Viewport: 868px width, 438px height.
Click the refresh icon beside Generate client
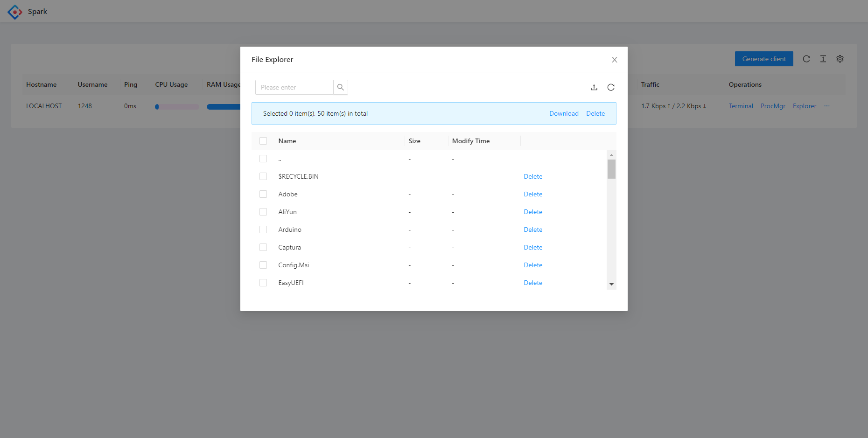806,59
